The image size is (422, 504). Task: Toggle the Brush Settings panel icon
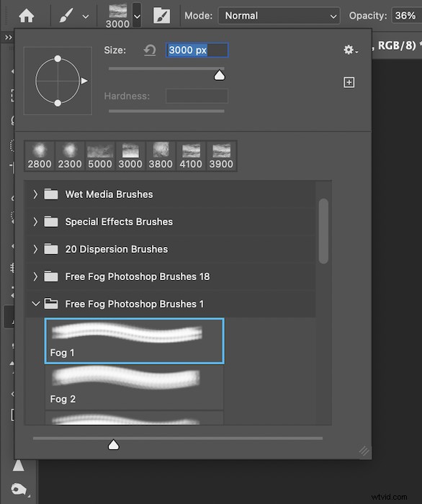(161, 15)
